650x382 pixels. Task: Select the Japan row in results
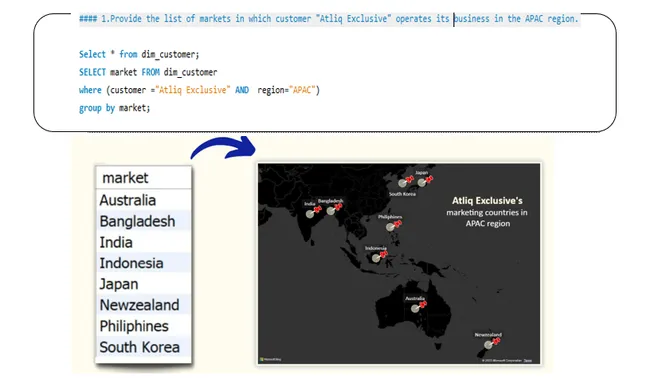[143, 284]
